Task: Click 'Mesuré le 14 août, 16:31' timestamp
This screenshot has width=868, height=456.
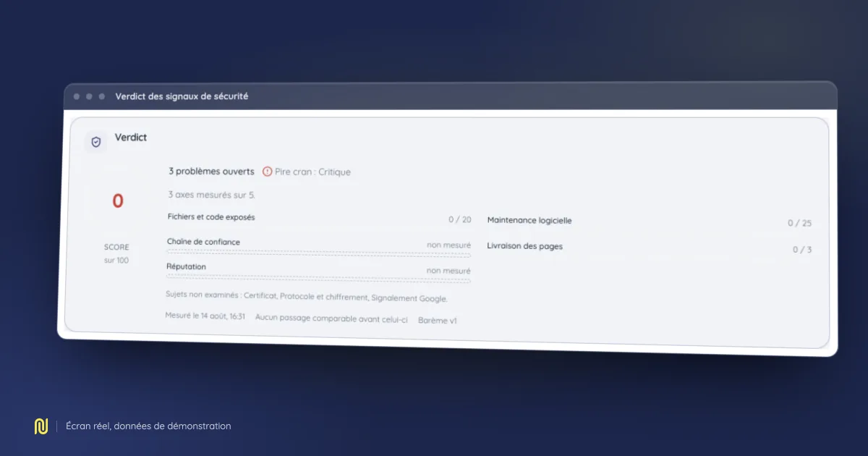Action: (x=205, y=316)
